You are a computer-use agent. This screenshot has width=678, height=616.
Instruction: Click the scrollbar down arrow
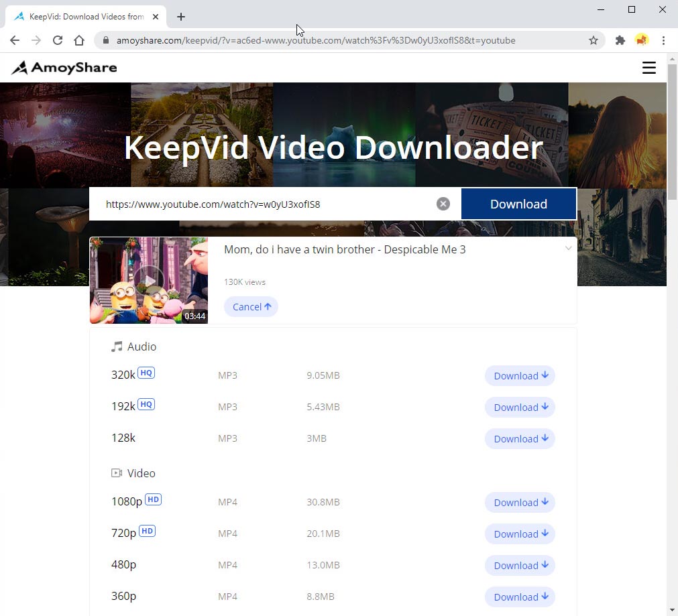tap(672, 610)
